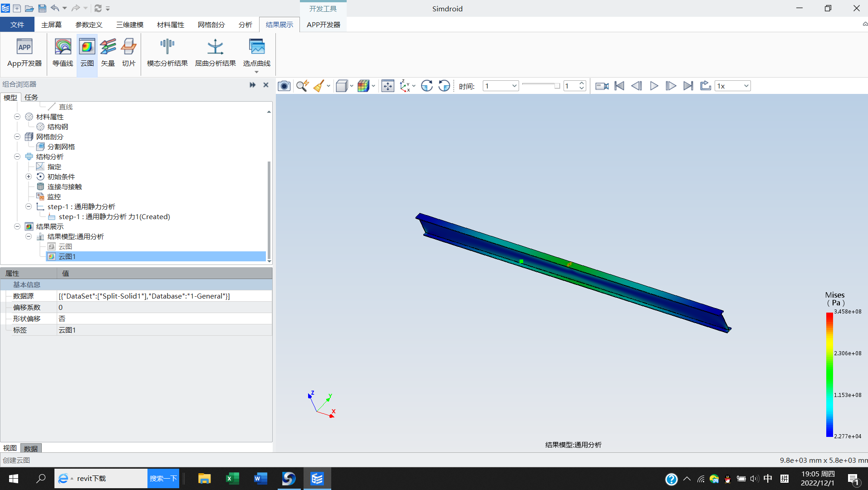Click the refresh icon in quick access bar
Screen dimensions: 868x490
point(98,8)
